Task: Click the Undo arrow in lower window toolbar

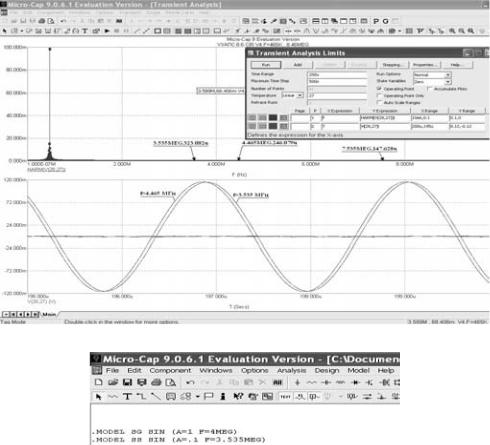Action: tap(190, 382)
